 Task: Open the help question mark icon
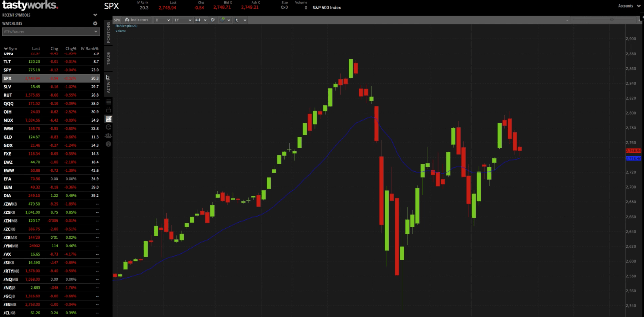pos(108,144)
